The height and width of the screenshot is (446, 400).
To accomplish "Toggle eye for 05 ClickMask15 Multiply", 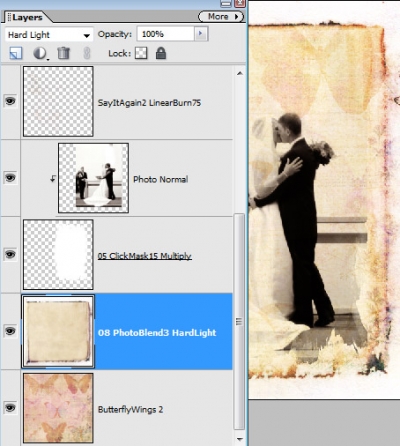I will tap(10, 254).
